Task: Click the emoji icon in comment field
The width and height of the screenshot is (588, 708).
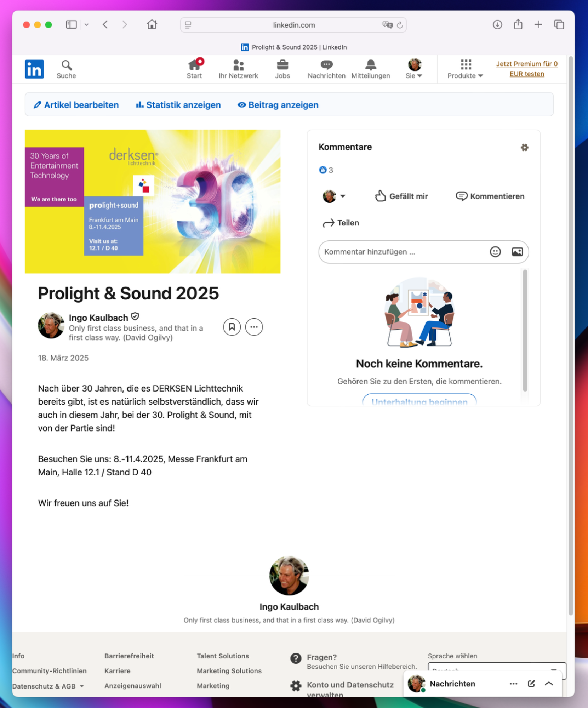Action: pos(495,252)
